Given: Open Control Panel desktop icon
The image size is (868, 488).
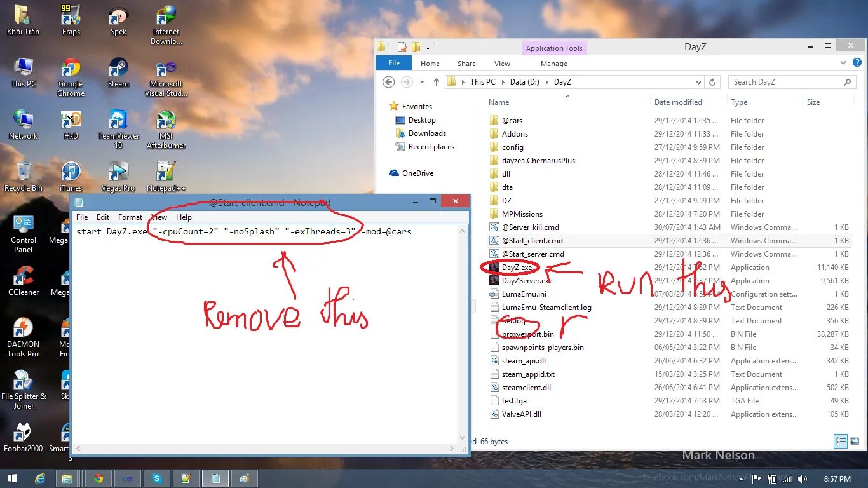Looking at the screenshot, I should pyautogui.click(x=24, y=233).
